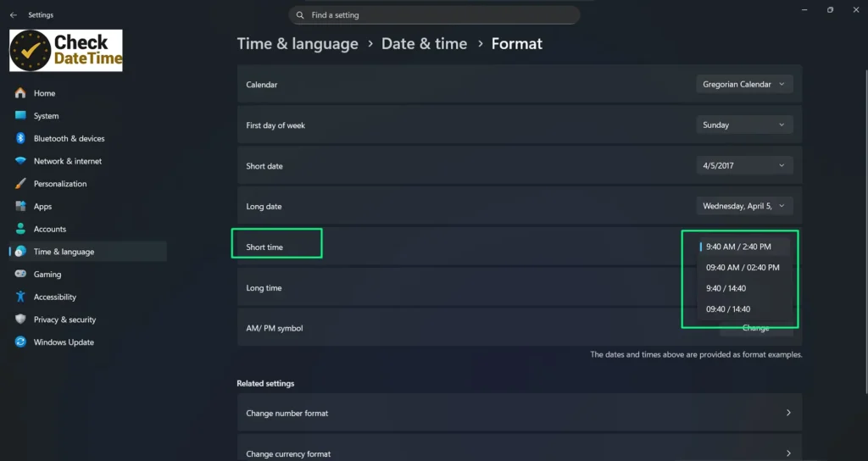The image size is (868, 461).
Task: Minimize the Settings window
Action: pyautogui.click(x=804, y=10)
